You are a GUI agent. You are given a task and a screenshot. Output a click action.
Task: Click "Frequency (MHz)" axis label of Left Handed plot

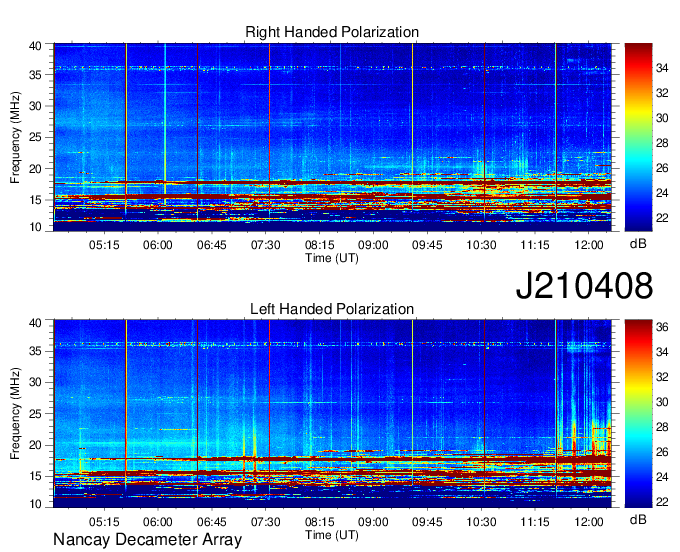pos(15,414)
